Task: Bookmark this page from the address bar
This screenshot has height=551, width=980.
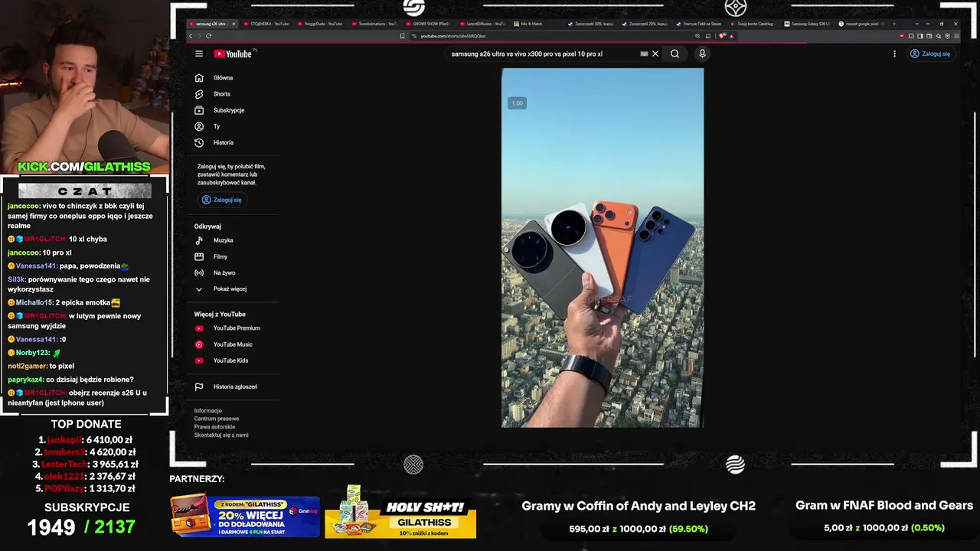Action: coord(403,36)
